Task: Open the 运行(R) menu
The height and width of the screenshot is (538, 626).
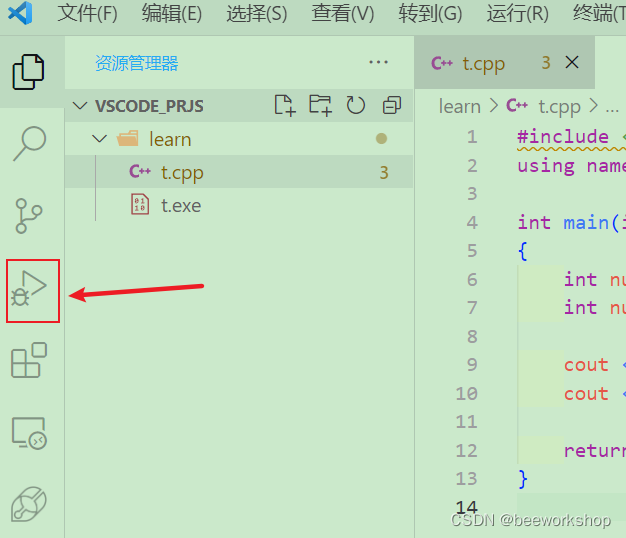Action: (x=517, y=13)
